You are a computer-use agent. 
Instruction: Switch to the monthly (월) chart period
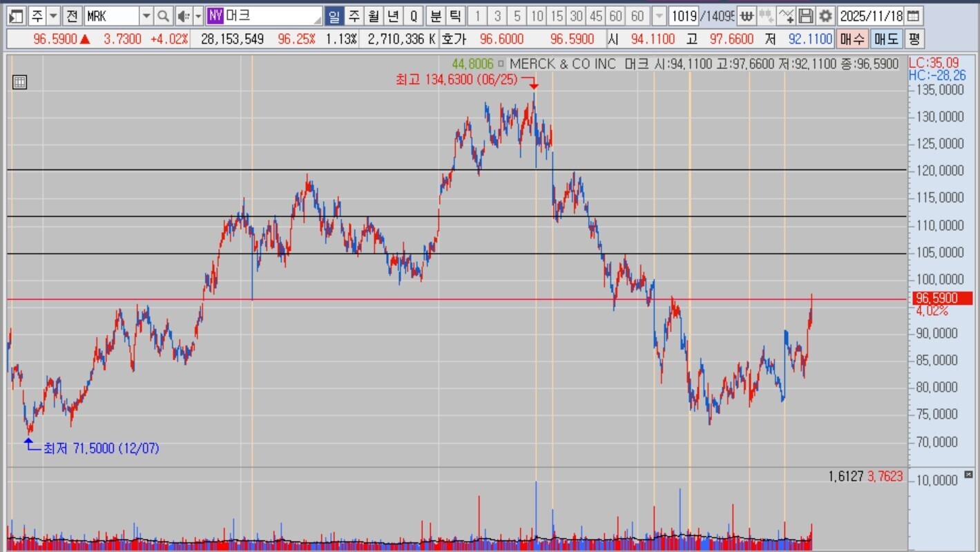coord(374,16)
